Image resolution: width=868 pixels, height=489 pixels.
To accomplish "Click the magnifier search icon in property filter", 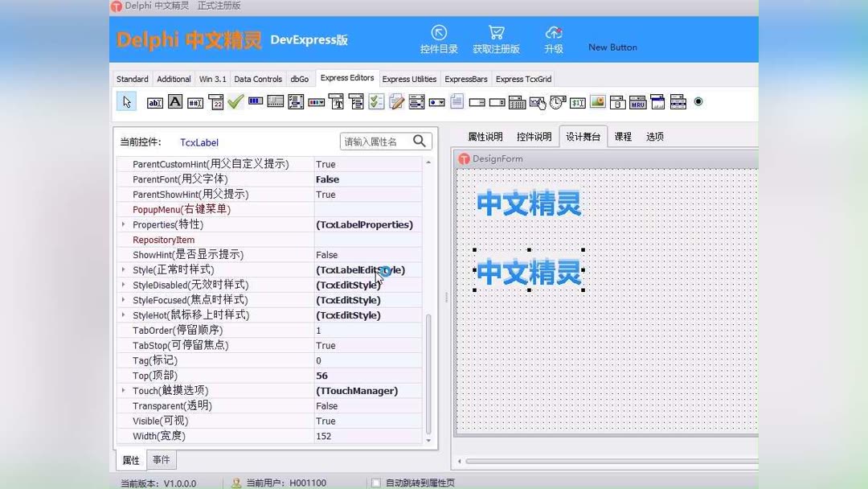I will pos(419,140).
